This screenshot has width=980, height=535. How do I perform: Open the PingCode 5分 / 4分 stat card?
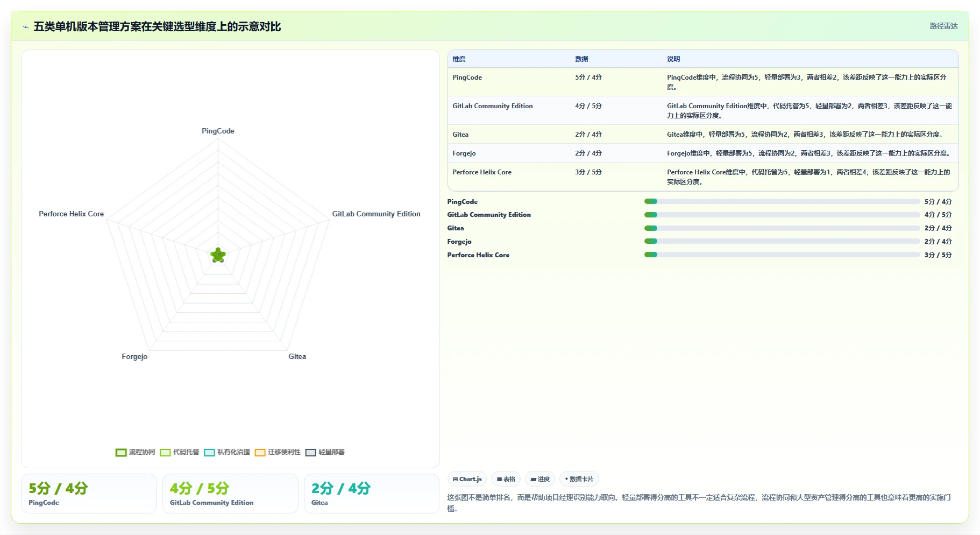(x=89, y=494)
